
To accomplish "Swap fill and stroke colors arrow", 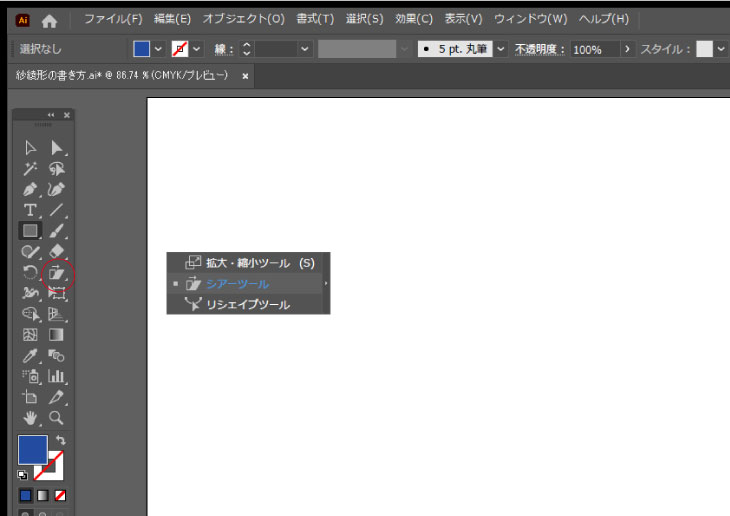I will pos(60,440).
